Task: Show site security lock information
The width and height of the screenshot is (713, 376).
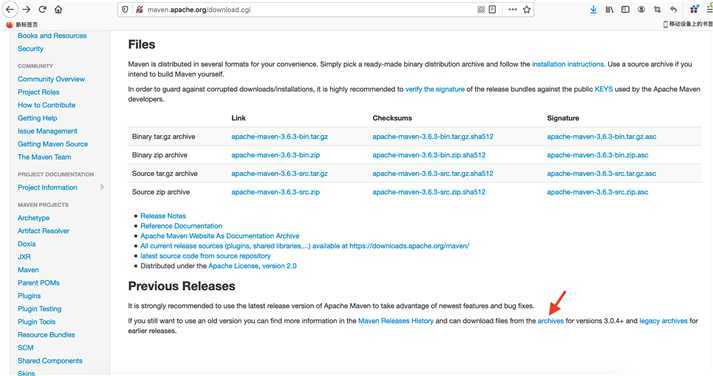Action: 139,10
